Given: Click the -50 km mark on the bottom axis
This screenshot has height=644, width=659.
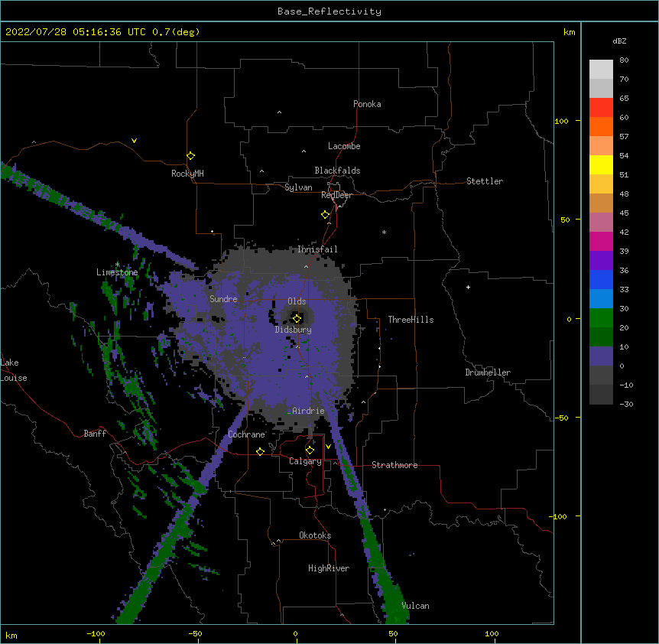Looking at the screenshot, I should (x=195, y=634).
